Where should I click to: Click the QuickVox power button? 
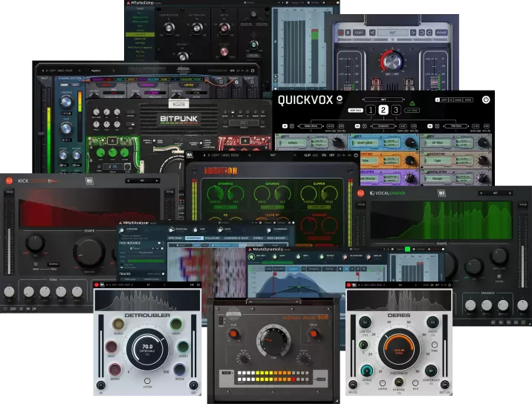(x=486, y=99)
